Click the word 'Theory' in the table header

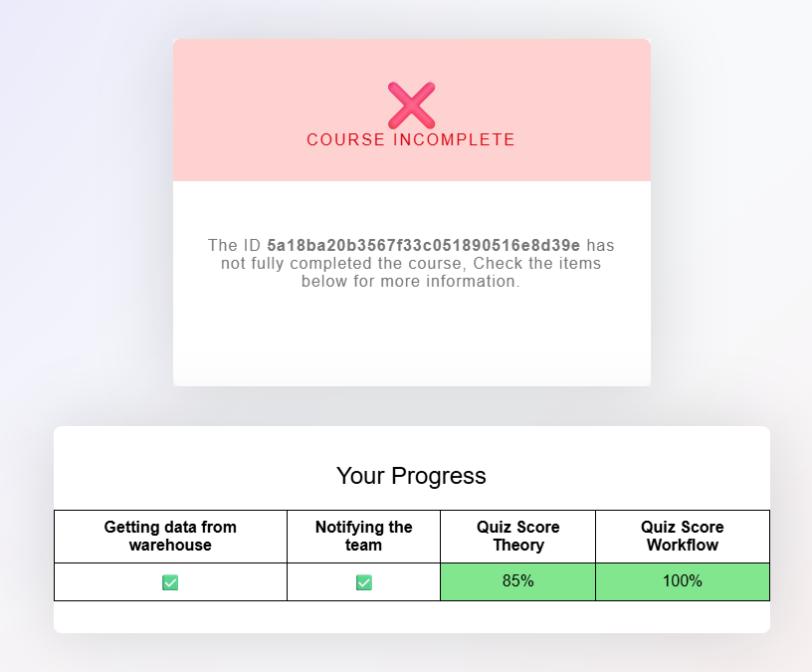pos(518,545)
